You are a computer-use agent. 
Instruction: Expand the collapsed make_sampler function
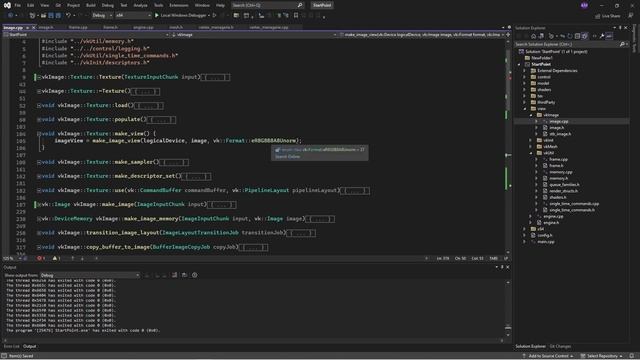click(39, 162)
